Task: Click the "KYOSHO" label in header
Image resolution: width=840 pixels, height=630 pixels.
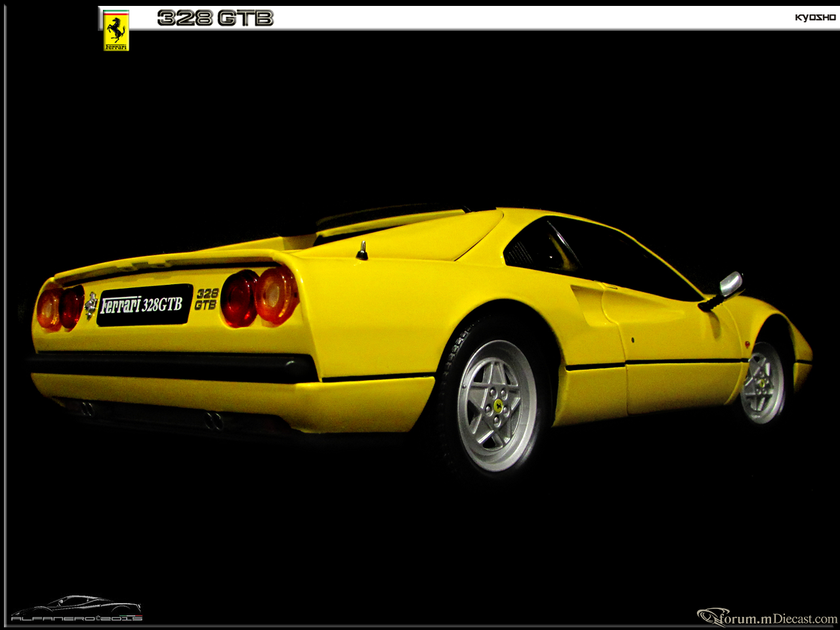Action: click(x=815, y=18)
